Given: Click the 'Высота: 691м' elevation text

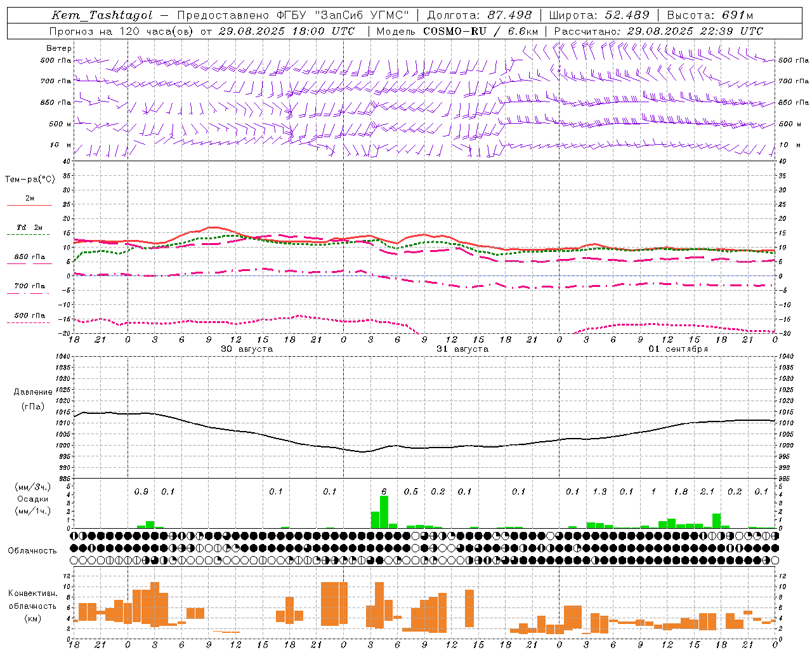Looking at the screenshot, I should point(710,15).
